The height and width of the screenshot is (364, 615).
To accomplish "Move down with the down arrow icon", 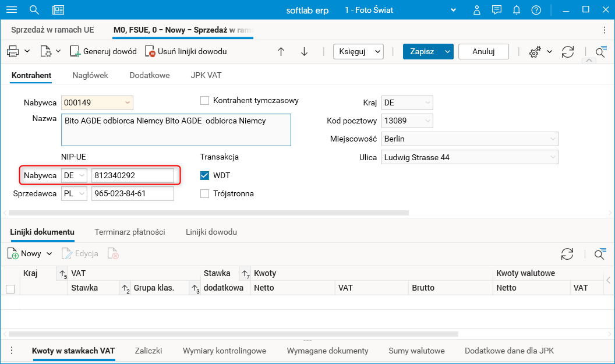I will click(304, 52).
